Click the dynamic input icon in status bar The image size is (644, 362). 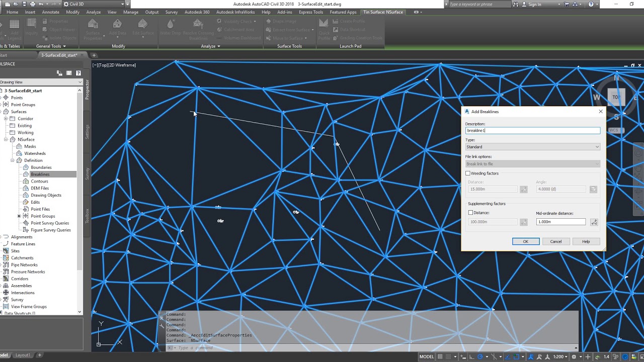point(463,356)
